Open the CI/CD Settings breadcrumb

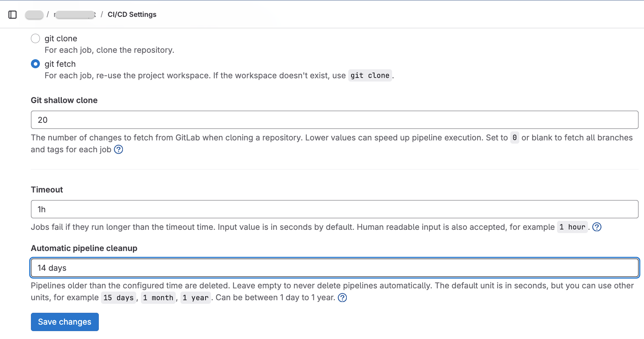pos(132,15)
